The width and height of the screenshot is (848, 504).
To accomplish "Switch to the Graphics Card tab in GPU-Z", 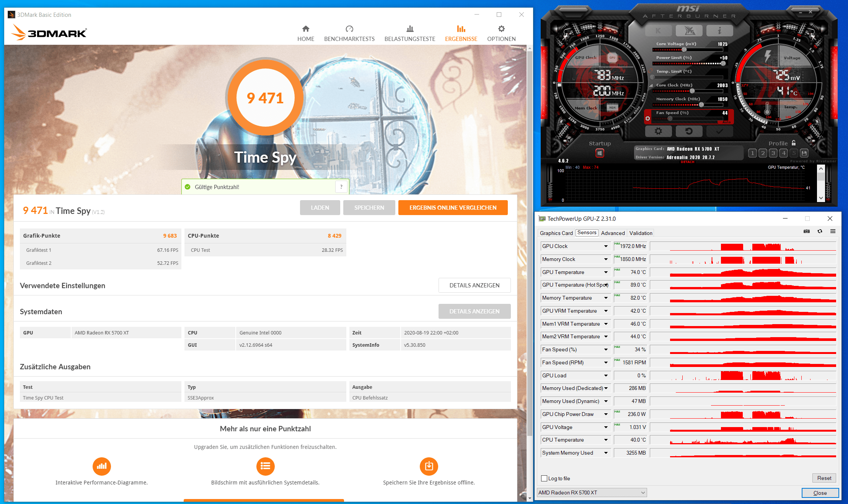I will point(556,233).
